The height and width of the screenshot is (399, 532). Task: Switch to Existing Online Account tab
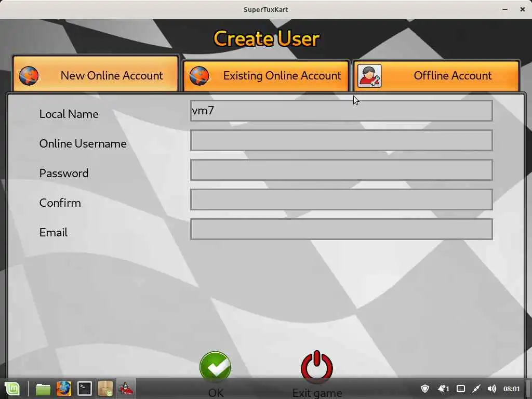point(266,76)
